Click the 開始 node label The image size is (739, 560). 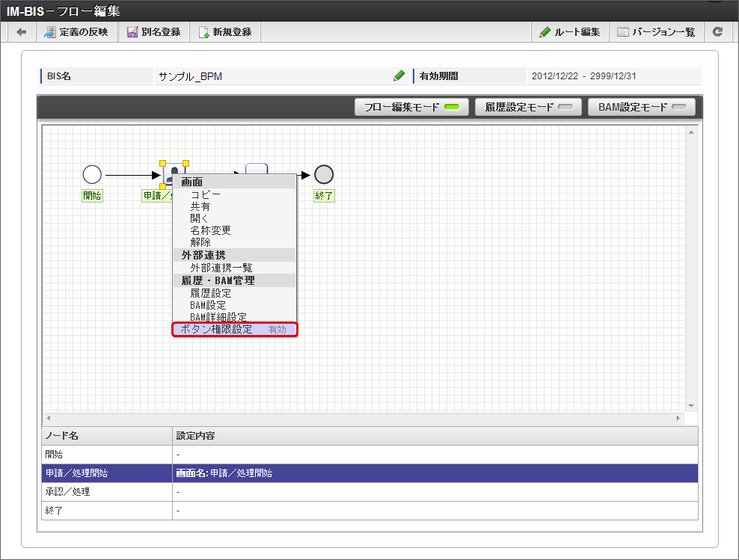92,195
